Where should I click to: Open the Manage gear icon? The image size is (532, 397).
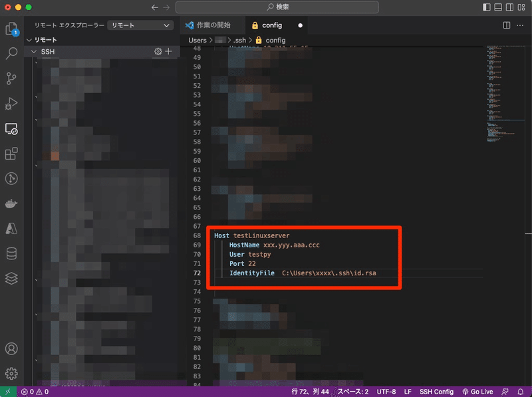point(11,374)
